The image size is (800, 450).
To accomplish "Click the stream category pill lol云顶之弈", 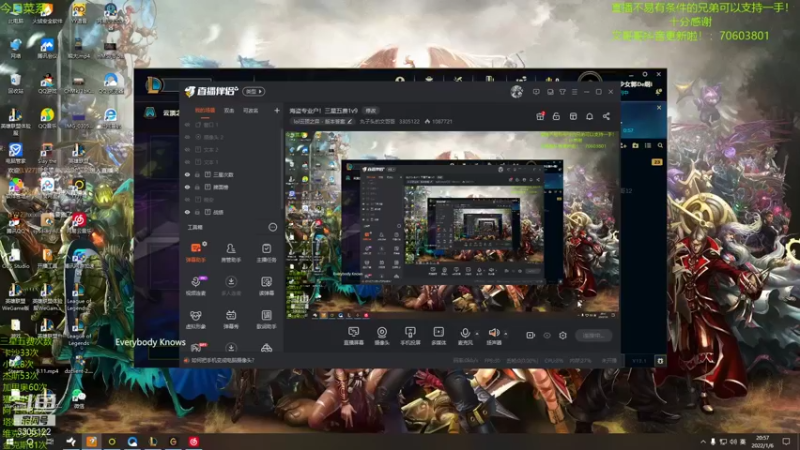I will (x=322, y=121).
